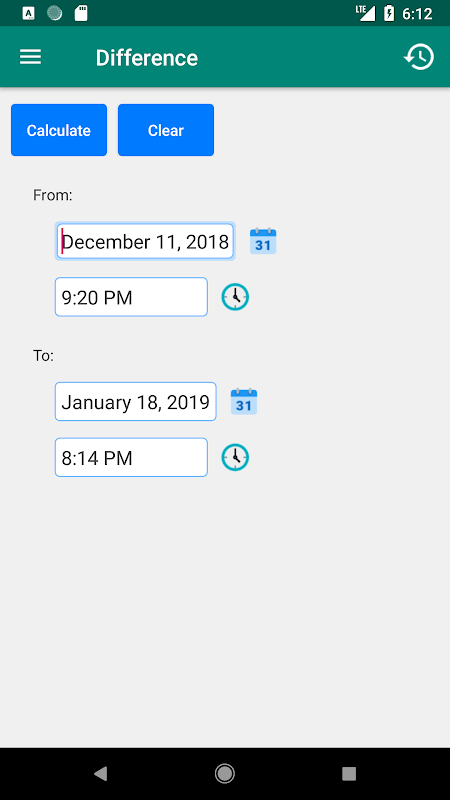Screen dimensions: 450x800
Task: Tap the Android recent apps square
Action: (x=349, y=774)
